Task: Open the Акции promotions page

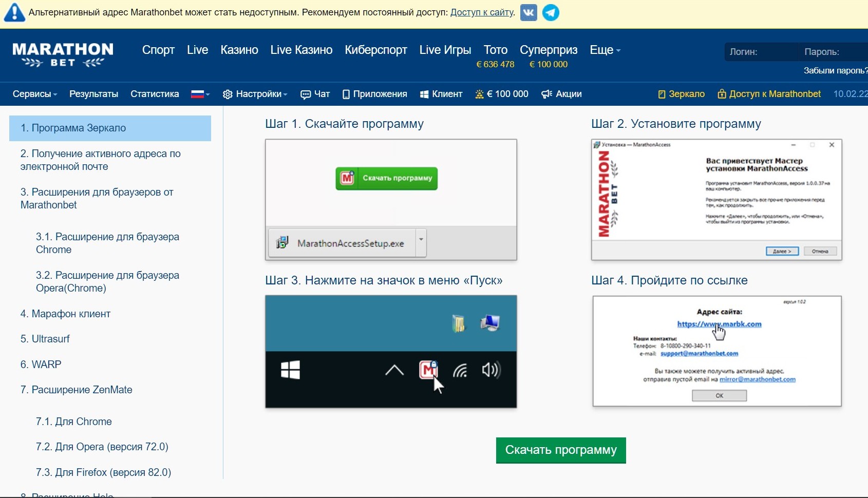Action: [x=562, y=94]
